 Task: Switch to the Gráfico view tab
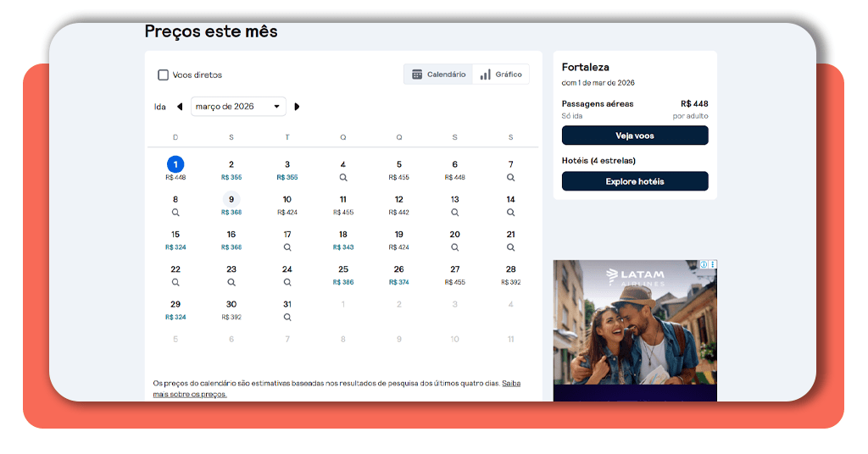tap(501, 75)
